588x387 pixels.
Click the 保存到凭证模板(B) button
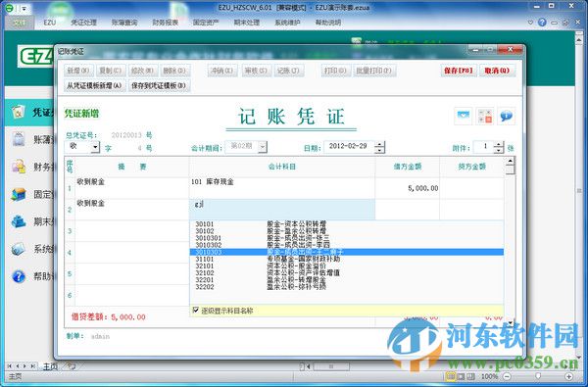pyautogui.click(x=159, y=85)
